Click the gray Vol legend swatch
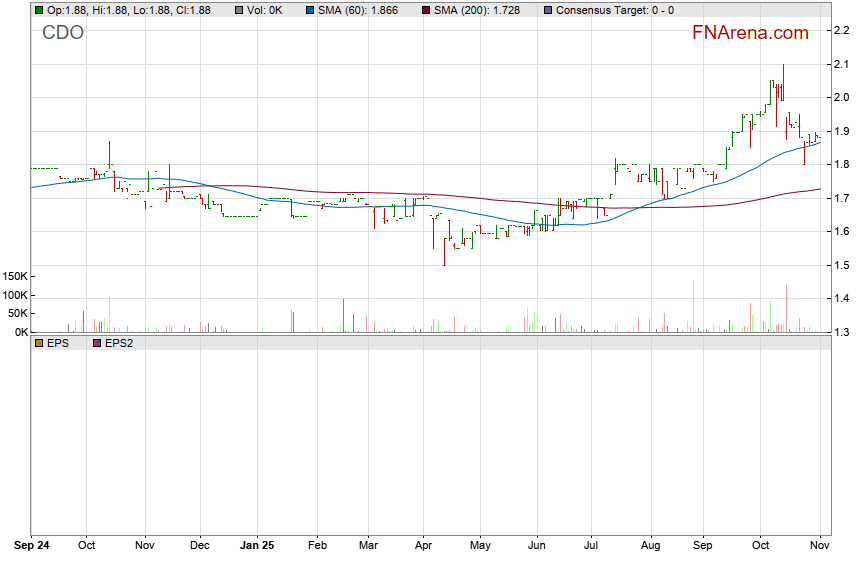The width and height of the screenshot is (859, 566). (238, 10)
